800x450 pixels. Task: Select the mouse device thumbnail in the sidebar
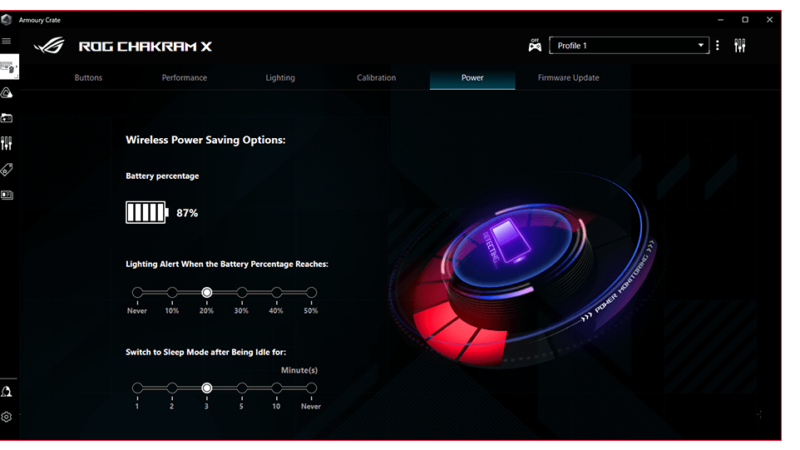(8, 67)
